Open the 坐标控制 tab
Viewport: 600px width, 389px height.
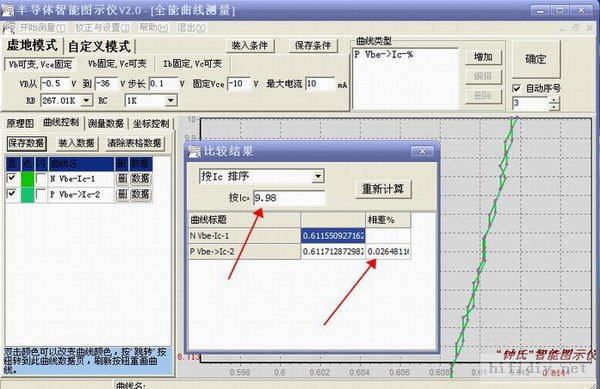point(151,124)
